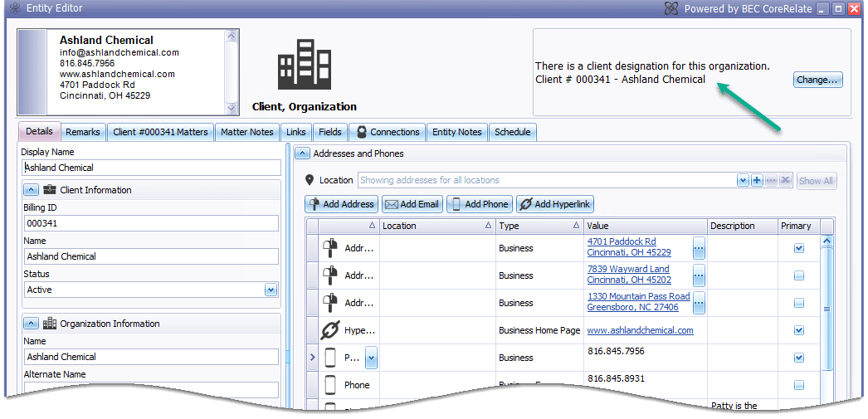Image resolution: width=868 pixels, height=419 pixels.
Task: Click the Add Phone button
Action: tap(480, 204)
